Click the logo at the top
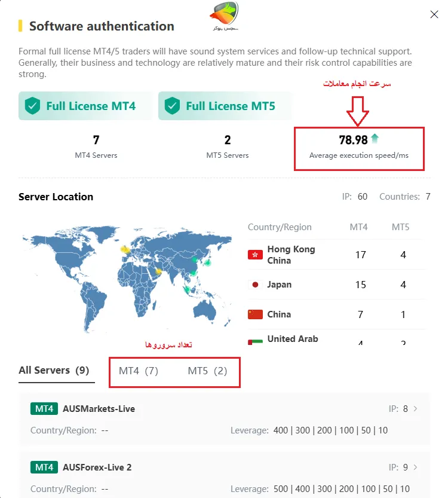The width and height of the screenshot is (448, 498). pyautogui.click(x=224, y=15)
